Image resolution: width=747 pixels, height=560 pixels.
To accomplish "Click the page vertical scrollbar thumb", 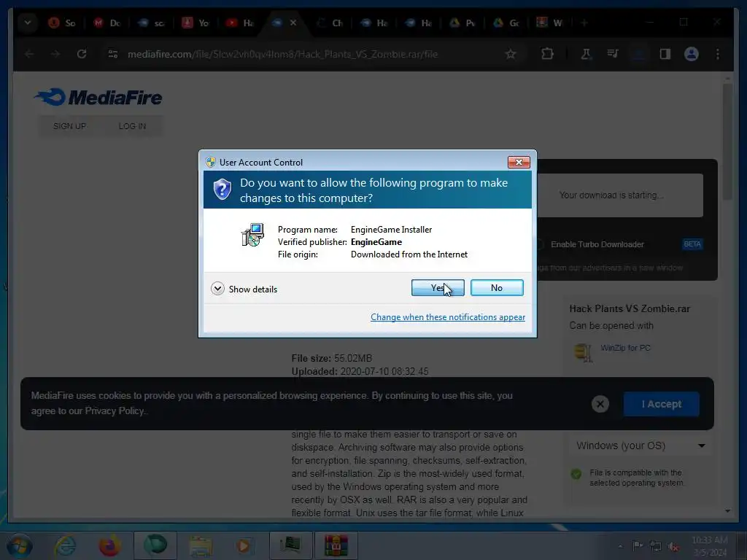I will pyautogui.click(x=727, y=141).
